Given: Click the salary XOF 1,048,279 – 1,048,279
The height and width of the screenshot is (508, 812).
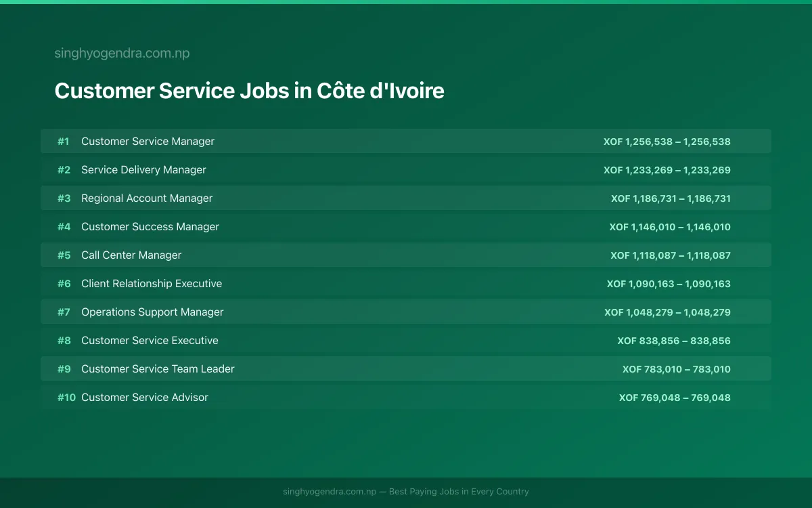Looking at the screenshot, I should click(667, 312).
